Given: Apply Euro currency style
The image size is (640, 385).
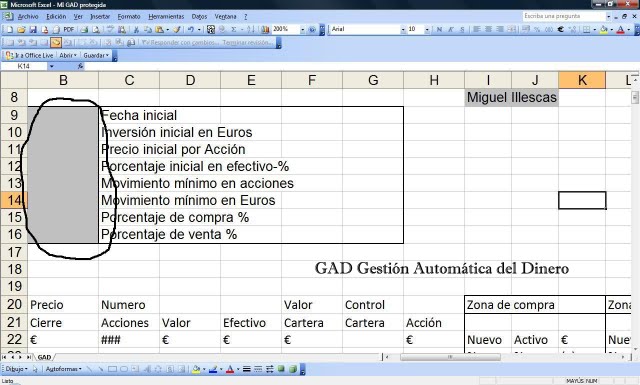Looking at the screenshot, I should point(560,29).
